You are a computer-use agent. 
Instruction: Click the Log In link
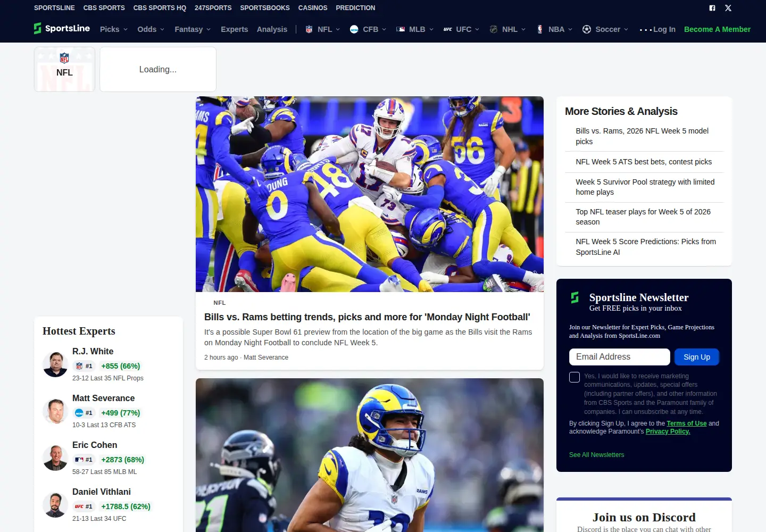tap(664, 29)
